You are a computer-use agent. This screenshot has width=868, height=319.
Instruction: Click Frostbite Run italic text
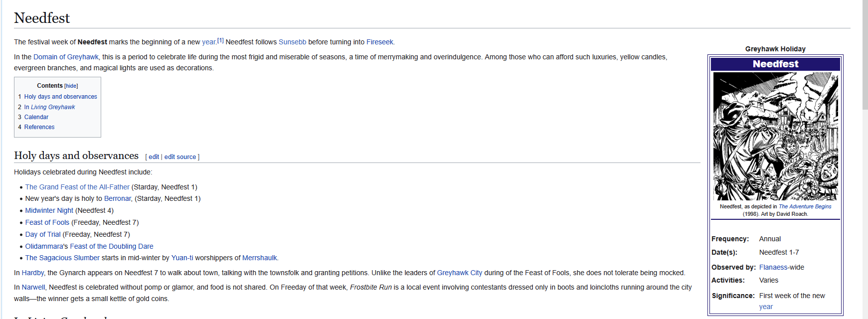click(370, 287)
